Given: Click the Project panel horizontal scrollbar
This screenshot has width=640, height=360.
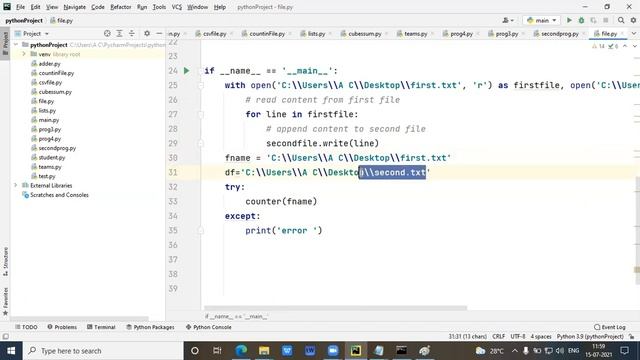Looking at the screenshot, I should point(80,319).
